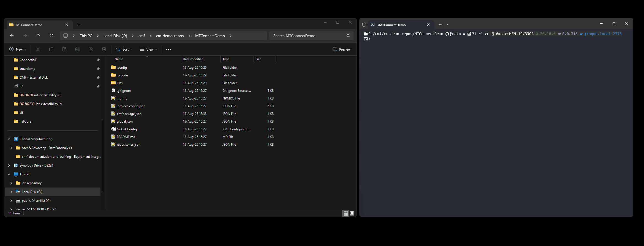Unpin smartlamp from Quick access
644x246 pixels.
coord(98,69)
